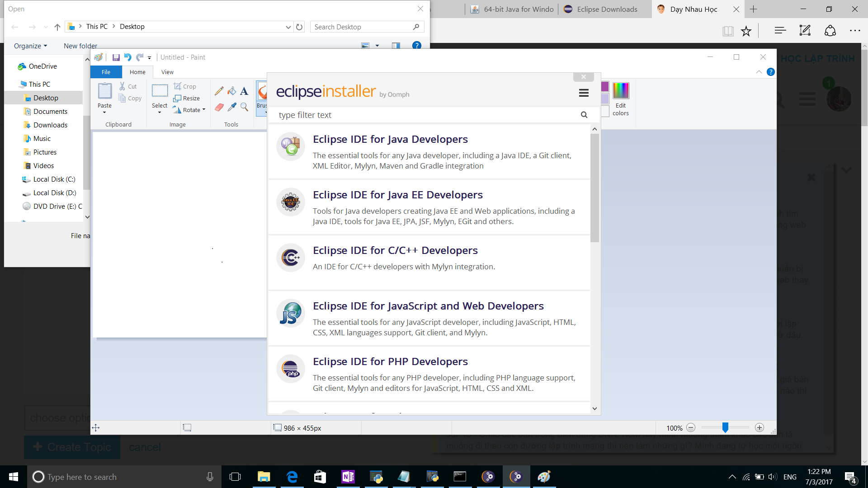
Task: Select Eclipse IDE for Java Developers
Action: coord(429,152)
